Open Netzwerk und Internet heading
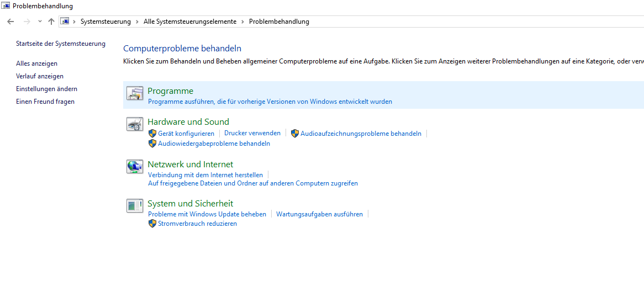This screenshot has width=644, height=281. pyautogui.click(x=190, y=165)
